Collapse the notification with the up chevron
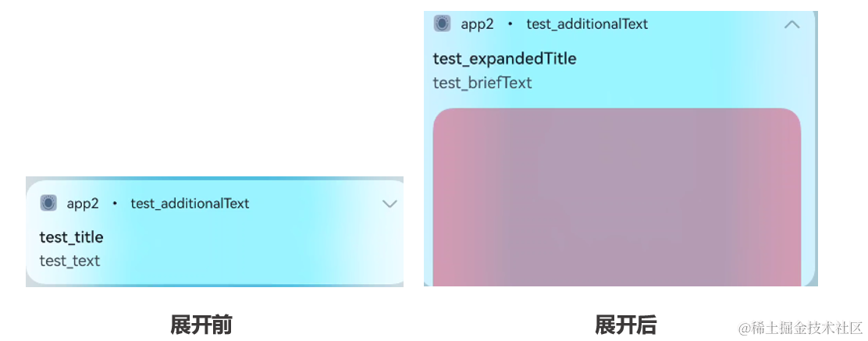 pyautogui.click(x=792, y=24)
